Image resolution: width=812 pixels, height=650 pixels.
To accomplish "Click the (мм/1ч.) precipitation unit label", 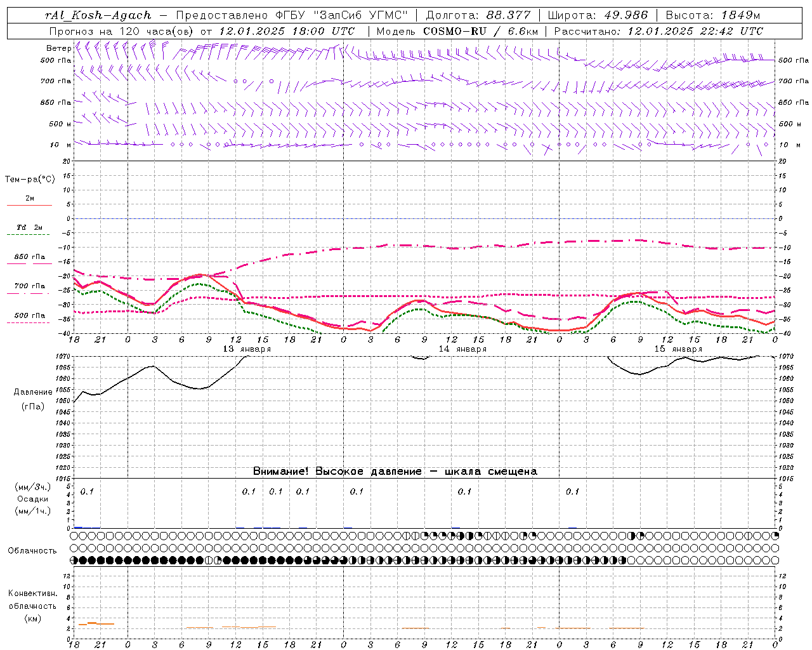I will click(33, 511).
